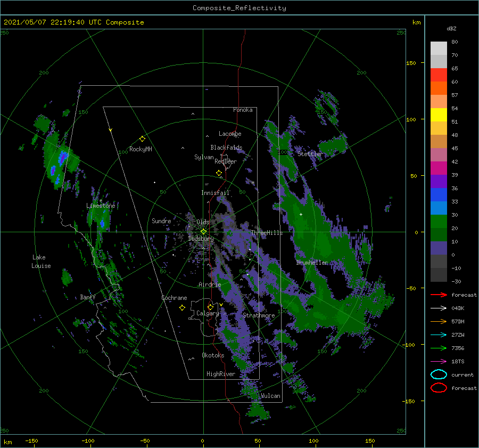The image size is (479, 448).
Task: Click the Stettler town label
Action: click(x=310, y=154)
